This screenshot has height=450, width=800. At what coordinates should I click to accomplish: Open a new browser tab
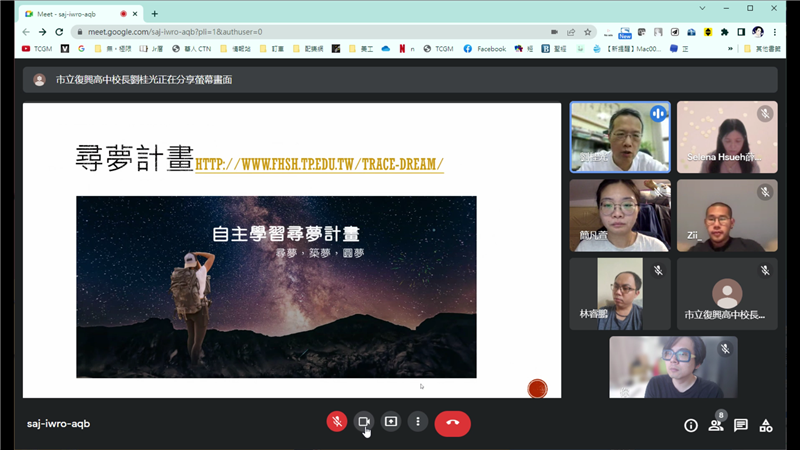[155, 14]
